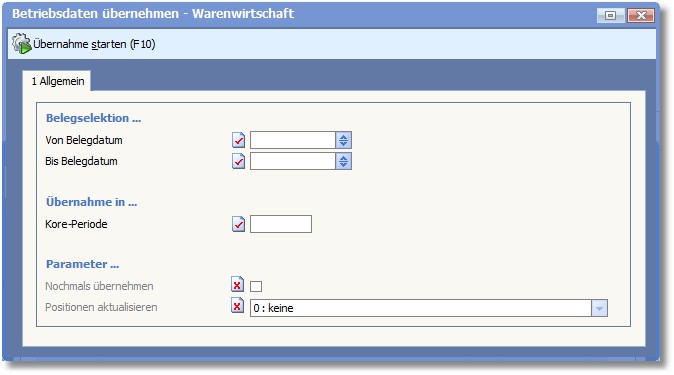Screen dimensions: 674x375
Task: Focus the Von Belegdatum input field
Action: point(293,140)
